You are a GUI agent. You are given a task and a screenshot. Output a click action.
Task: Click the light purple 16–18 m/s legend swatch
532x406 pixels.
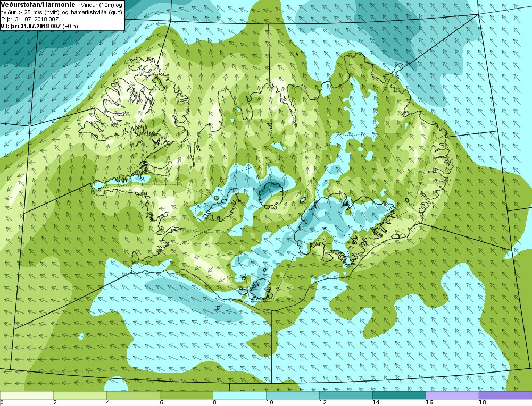point(452,395)
